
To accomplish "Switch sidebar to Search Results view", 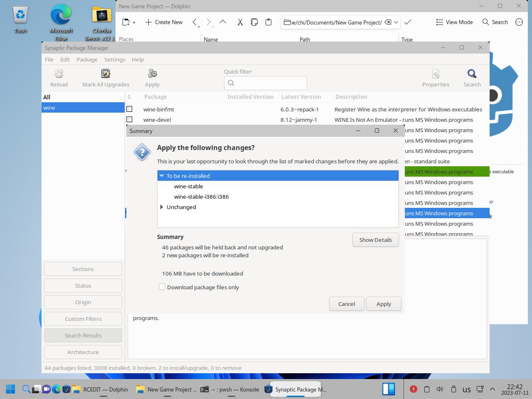I will click(x=83, y=335).
